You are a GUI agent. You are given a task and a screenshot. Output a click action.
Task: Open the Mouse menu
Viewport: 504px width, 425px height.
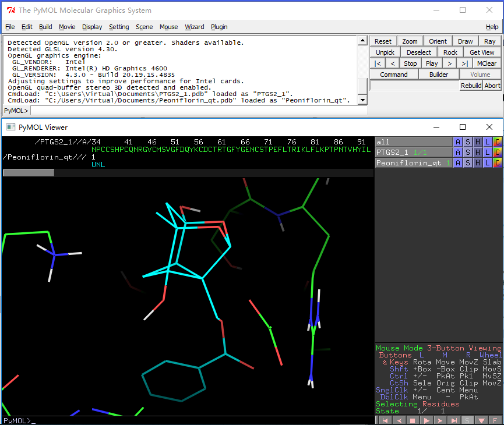pos(168,27)
